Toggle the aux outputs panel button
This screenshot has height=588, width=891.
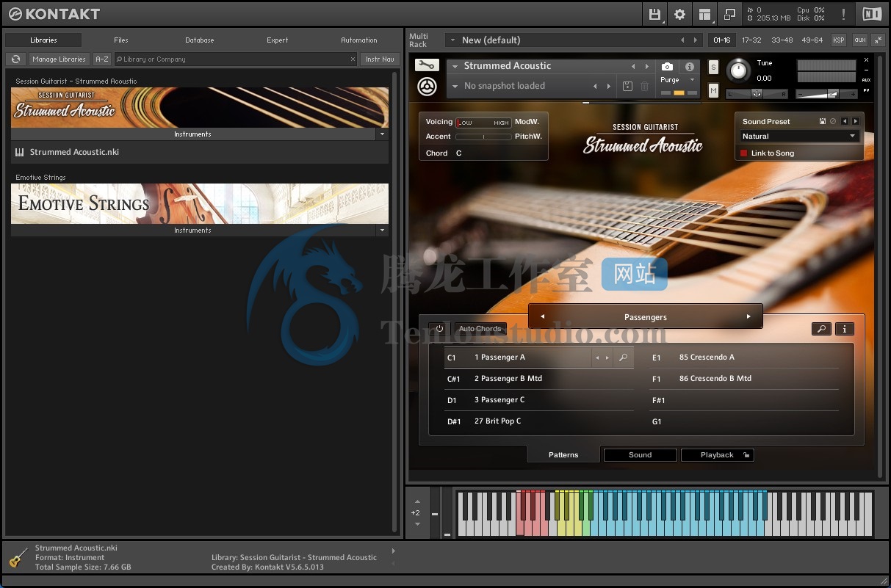(860, 40)
